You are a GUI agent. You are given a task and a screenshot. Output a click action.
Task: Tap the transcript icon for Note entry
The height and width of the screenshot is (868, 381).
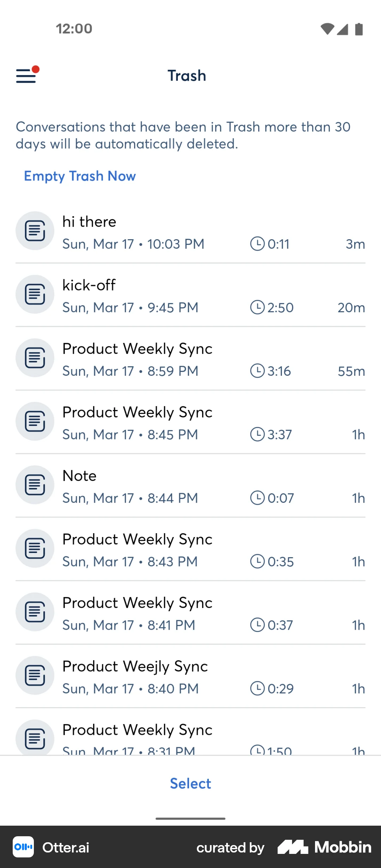tap(35, 485)
